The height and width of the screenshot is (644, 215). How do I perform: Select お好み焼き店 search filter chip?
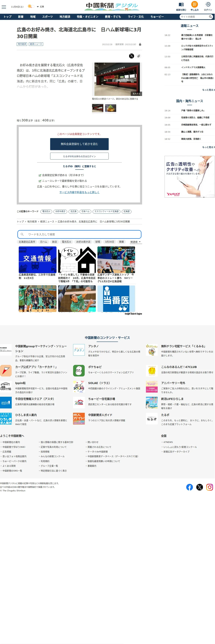(83, 242)
